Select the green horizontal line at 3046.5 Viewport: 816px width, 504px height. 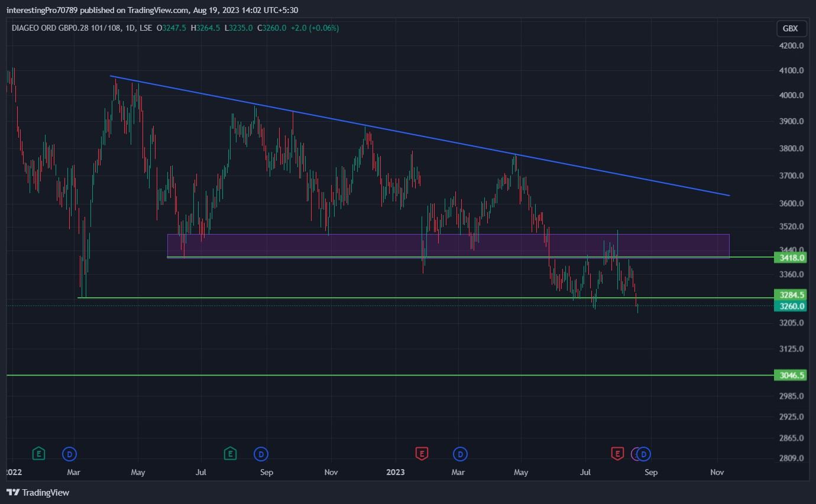(x=390, y=375)
